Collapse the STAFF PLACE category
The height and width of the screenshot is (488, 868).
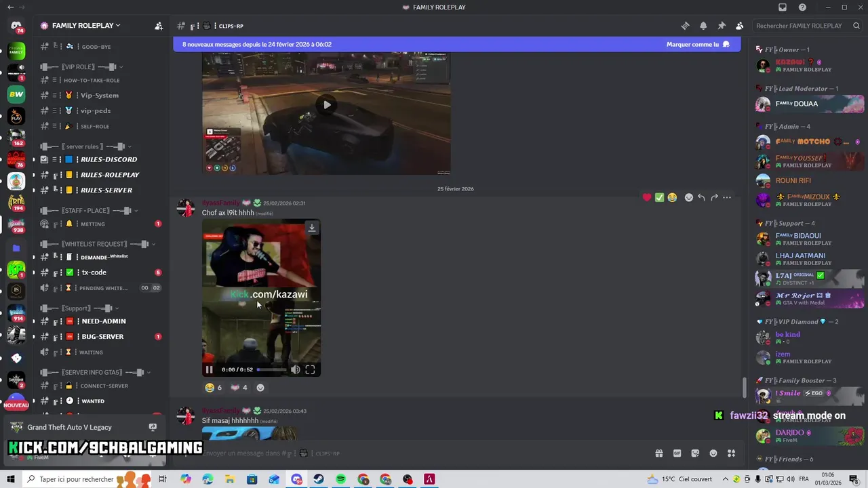coord(89,211)
